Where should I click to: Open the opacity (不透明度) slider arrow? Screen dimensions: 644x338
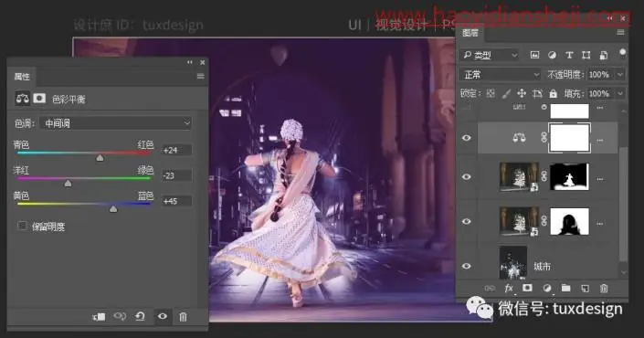619,74
